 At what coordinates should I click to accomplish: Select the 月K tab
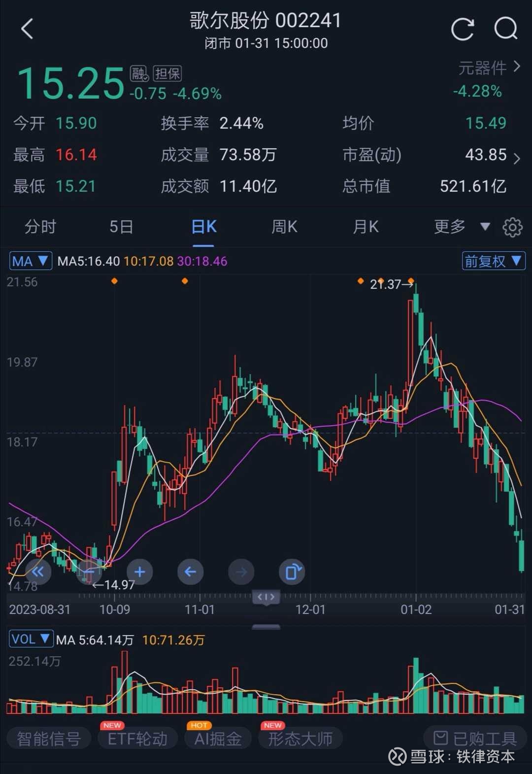point(366,227)
